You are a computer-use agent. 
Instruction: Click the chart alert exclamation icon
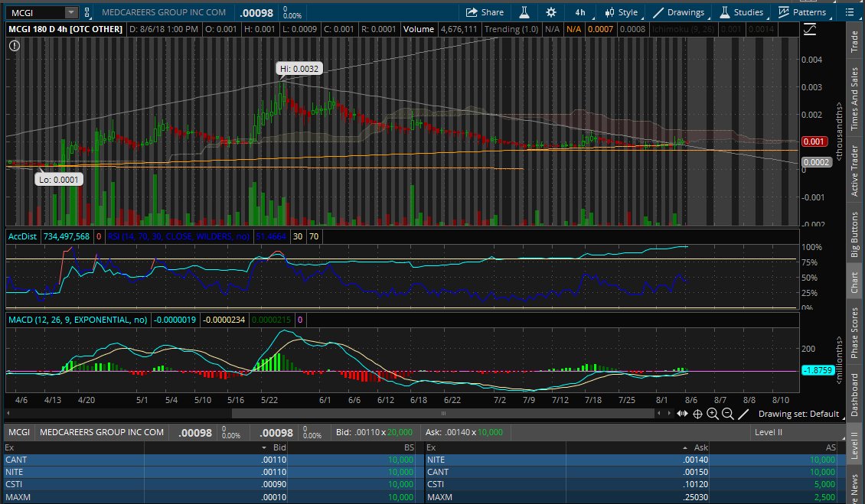(15, 46)
